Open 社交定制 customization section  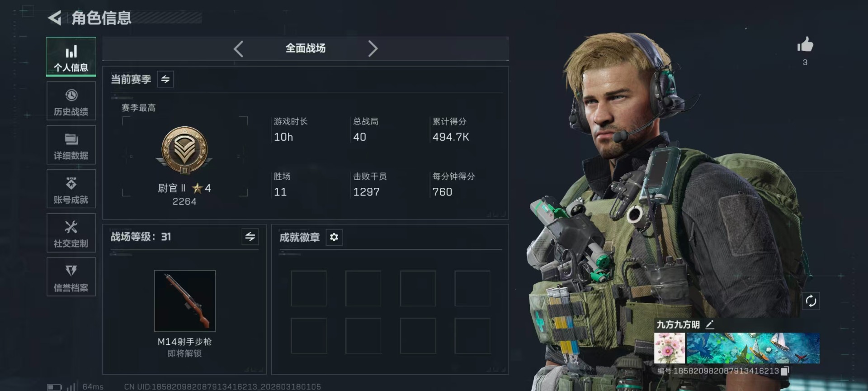tap(71, 233)
